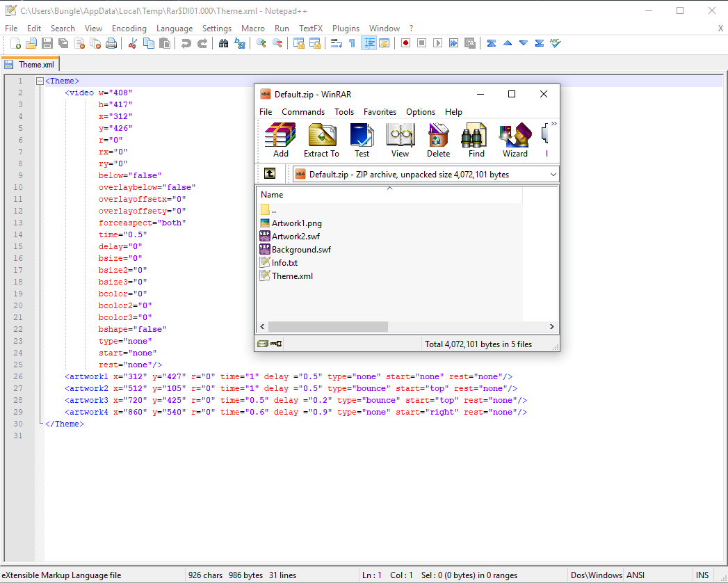The width and height of the screenshot is (728, 583).
Task: Toggle the Word Wrap toolbar button
Action: pos(337,43)
